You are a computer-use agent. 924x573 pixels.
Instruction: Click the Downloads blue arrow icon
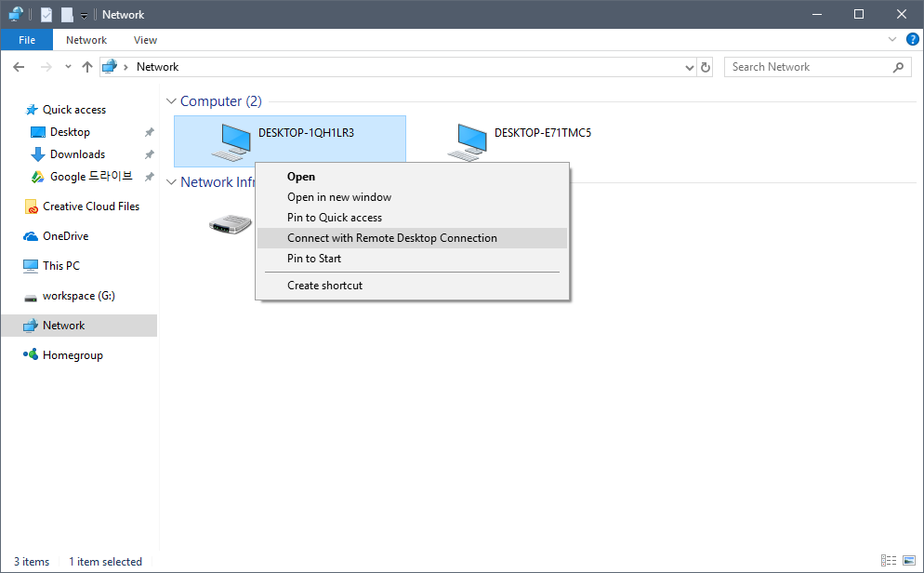click(x=38, y=154)
